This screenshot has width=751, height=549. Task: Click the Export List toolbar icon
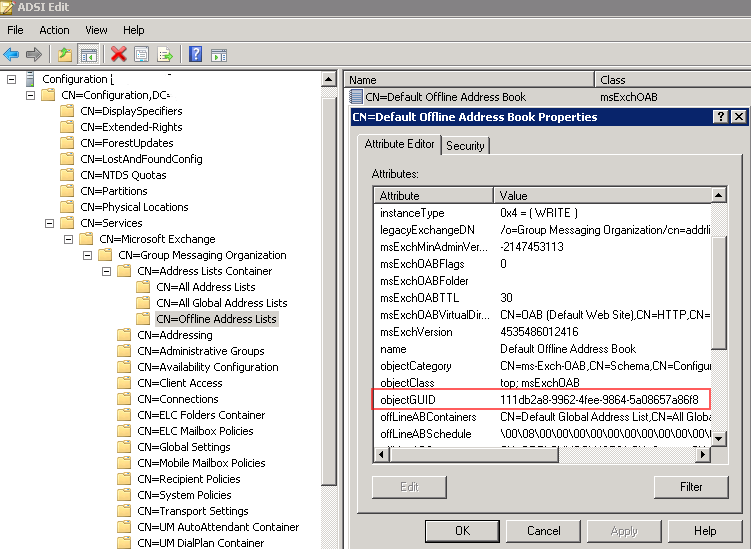[x=164, y=54]
